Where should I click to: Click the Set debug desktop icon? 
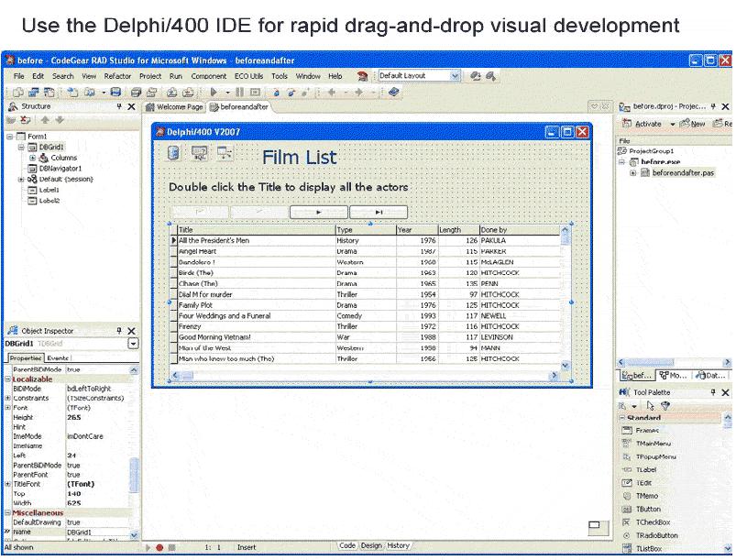pos(490,76)
